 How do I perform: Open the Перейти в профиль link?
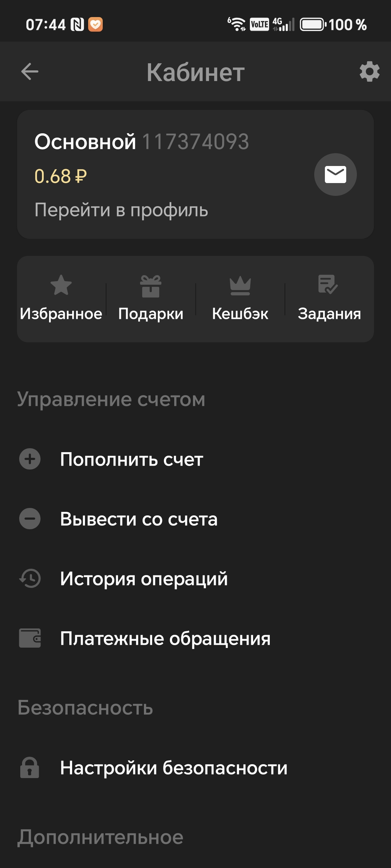tap(121, 210)
